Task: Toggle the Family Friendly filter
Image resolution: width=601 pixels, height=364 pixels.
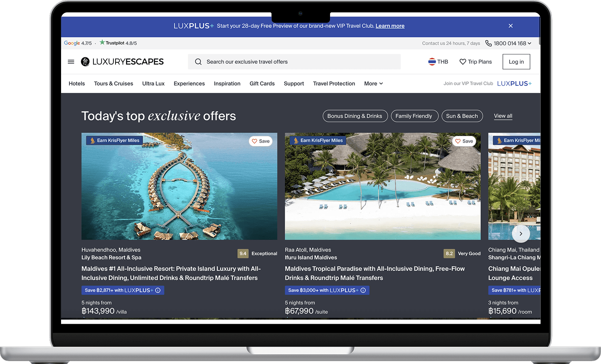Action: coord(414,116)
